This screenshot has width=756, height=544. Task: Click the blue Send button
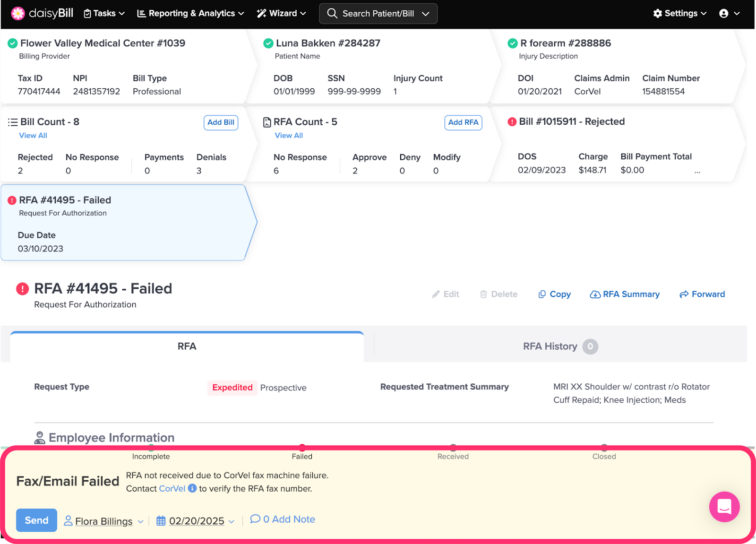[36, 520]
